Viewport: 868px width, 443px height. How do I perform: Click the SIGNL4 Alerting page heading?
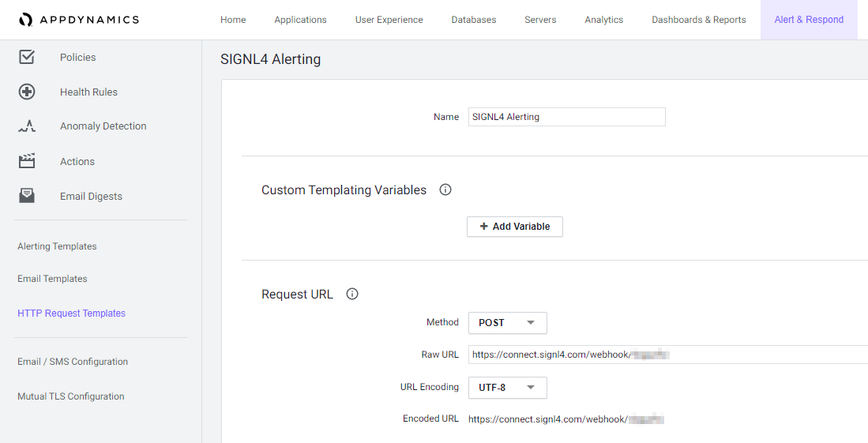tap(271, 59)
